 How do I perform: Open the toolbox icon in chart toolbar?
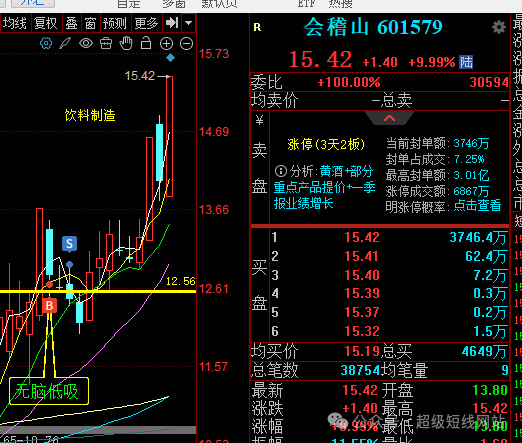106,43
